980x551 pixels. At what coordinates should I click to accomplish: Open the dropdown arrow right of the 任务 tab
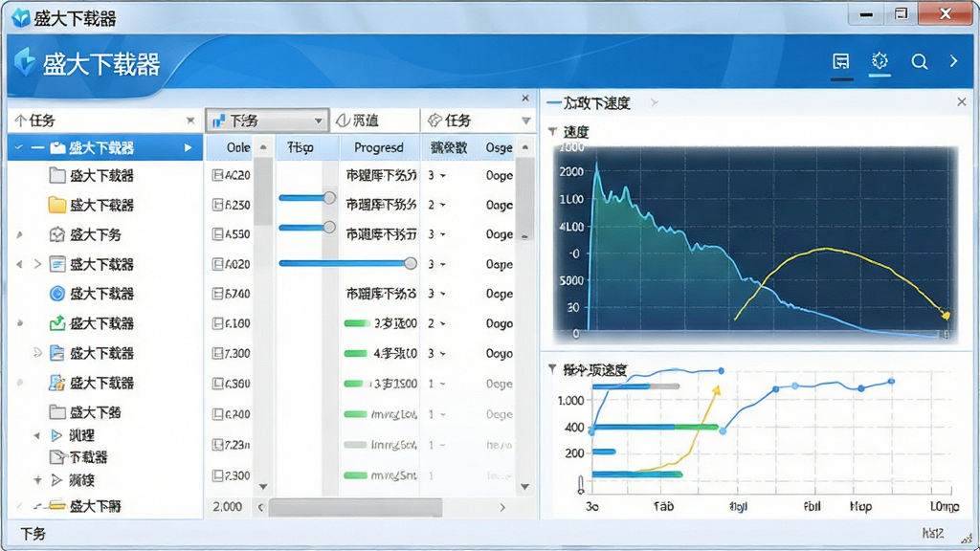(526, 121)
